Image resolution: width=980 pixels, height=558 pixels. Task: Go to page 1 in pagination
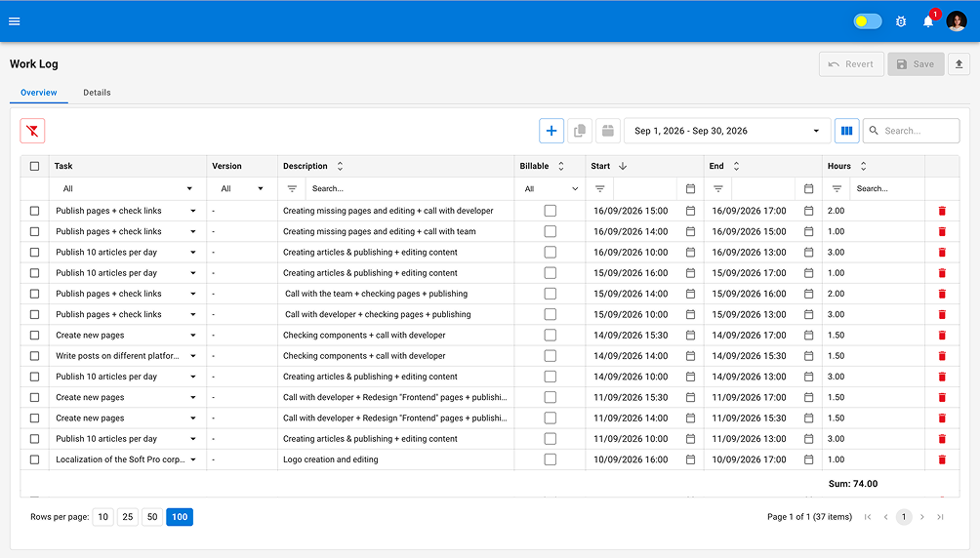pos(904,517)
